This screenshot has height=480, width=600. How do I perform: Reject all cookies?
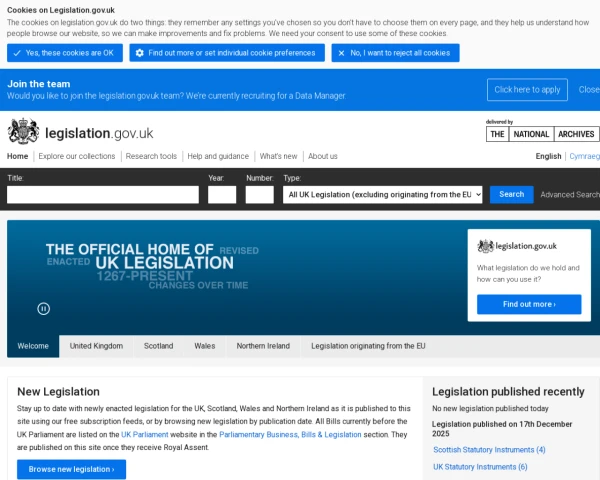point(395,53)
